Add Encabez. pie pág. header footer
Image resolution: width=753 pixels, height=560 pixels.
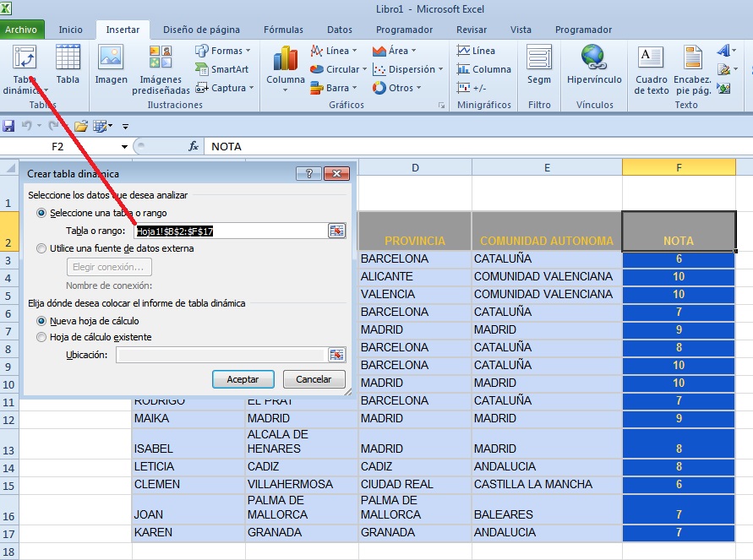coord(692,69)
